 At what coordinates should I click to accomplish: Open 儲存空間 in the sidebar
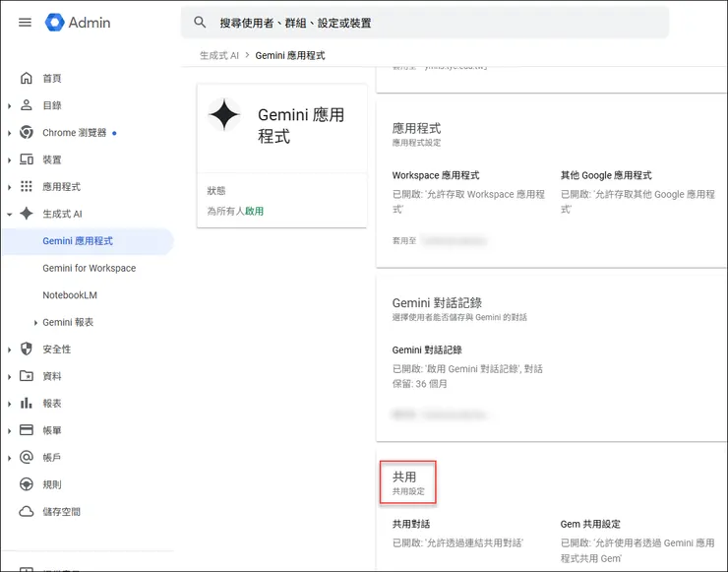(x=61, y=512)
